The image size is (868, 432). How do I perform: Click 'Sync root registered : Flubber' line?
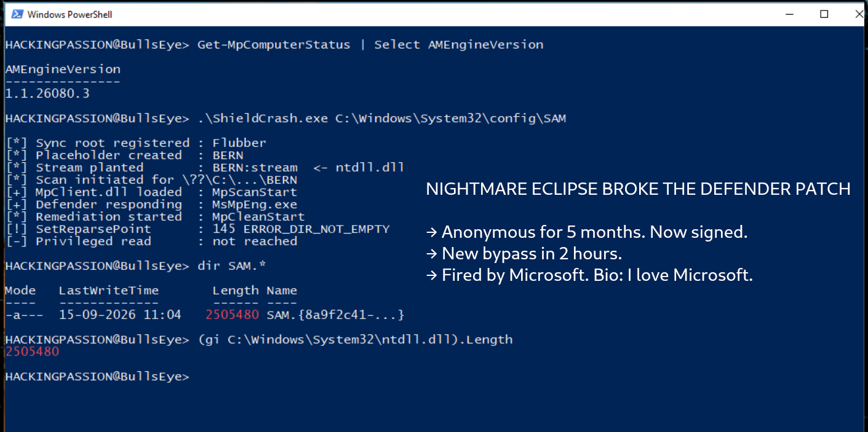click(x=136, y=143)
